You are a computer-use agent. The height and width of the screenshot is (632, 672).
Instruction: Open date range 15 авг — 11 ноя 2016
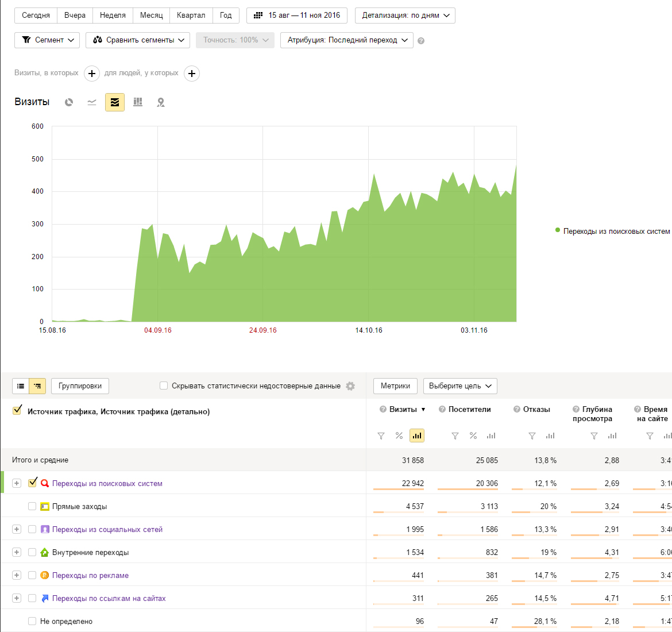[x=297, y=16]
